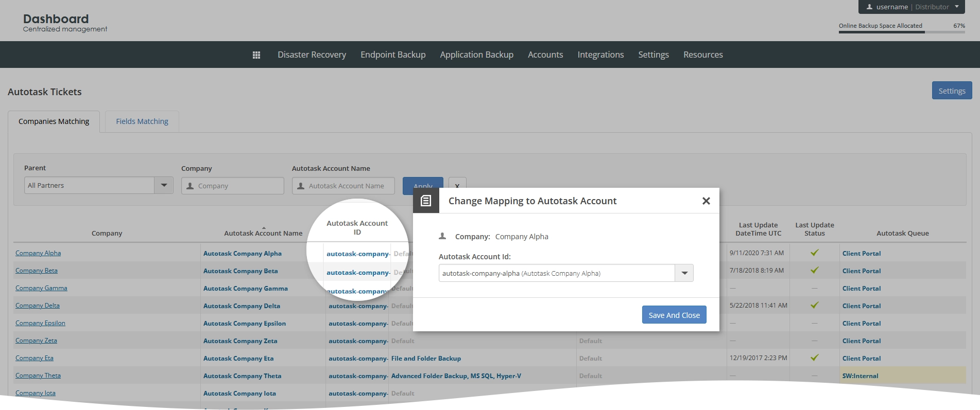The image size is (980, 410).
Task: Focus the Autotask Account Name filter input
Action: [343, 186]
